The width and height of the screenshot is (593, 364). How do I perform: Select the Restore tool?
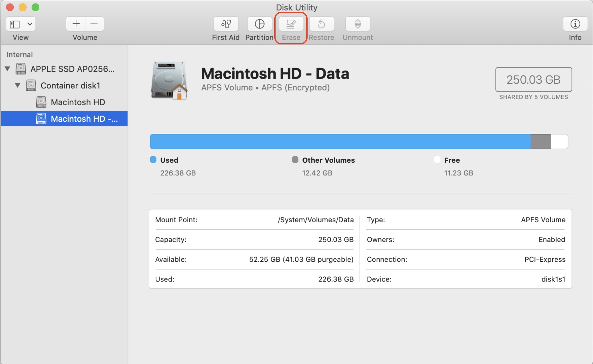[x=322, y=24]
